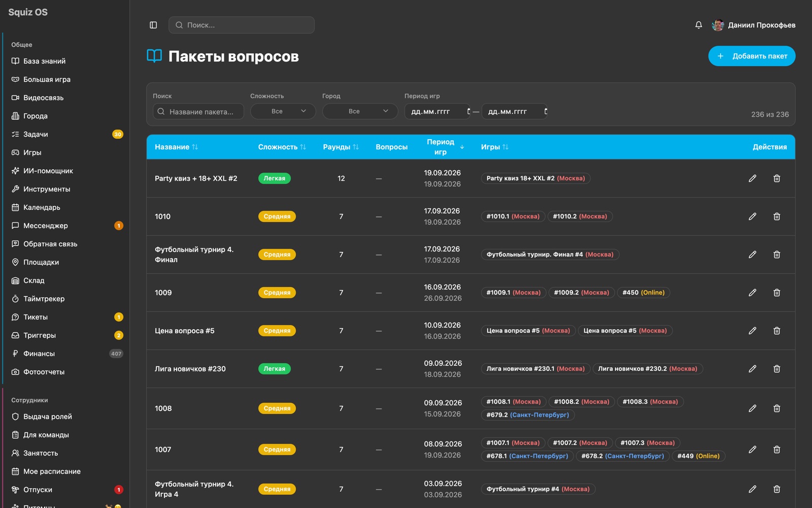The height and width of the screenshot is (508, 812).
Task: Edit Футбольный турнир 4. Финал packet
Action: click(x=753, y=255)
